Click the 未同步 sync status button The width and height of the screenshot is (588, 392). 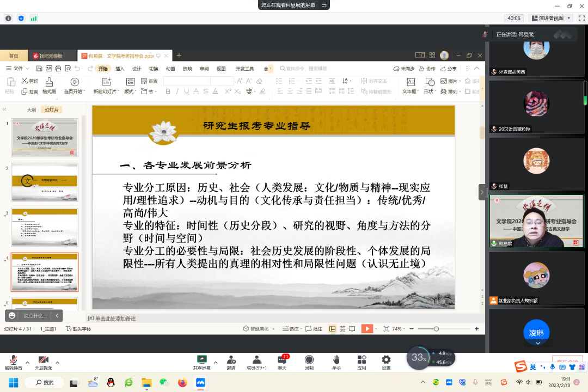(x=404, y=69)
